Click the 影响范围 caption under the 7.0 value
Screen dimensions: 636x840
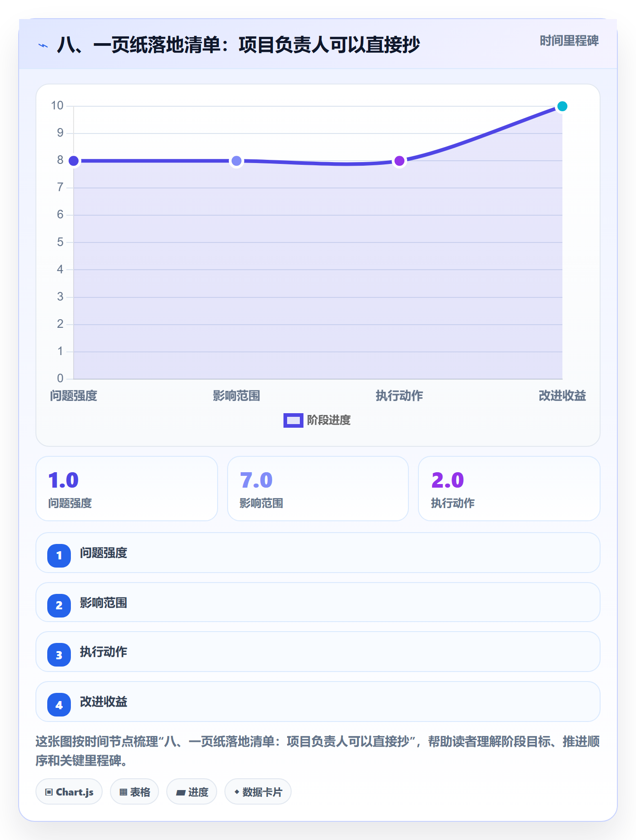(x=262, y=503)
